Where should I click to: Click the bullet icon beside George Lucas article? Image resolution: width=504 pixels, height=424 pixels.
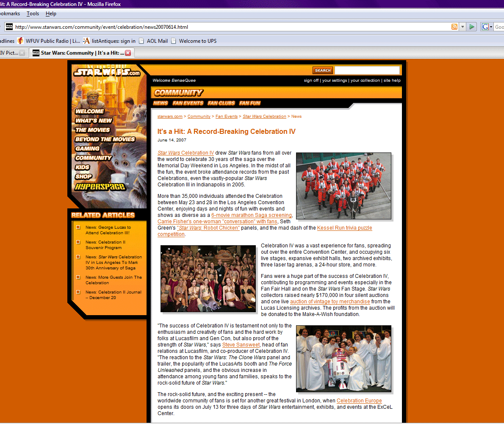pos(78,227)
